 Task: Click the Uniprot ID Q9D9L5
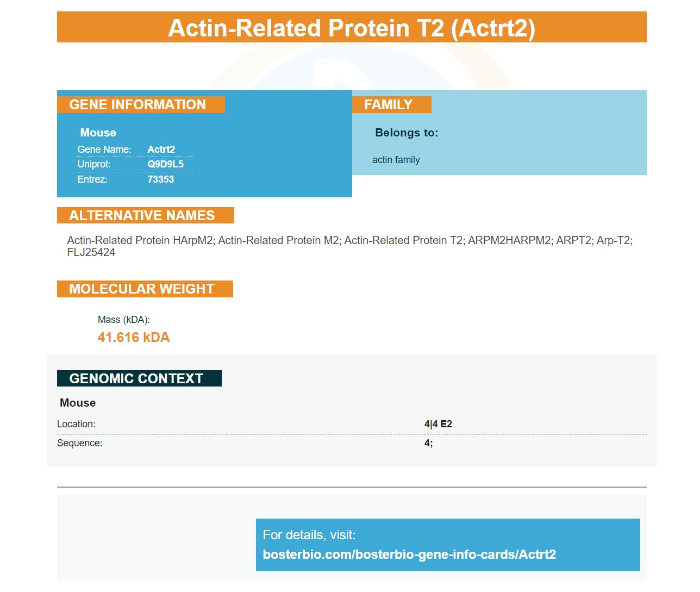pos(165,164)
